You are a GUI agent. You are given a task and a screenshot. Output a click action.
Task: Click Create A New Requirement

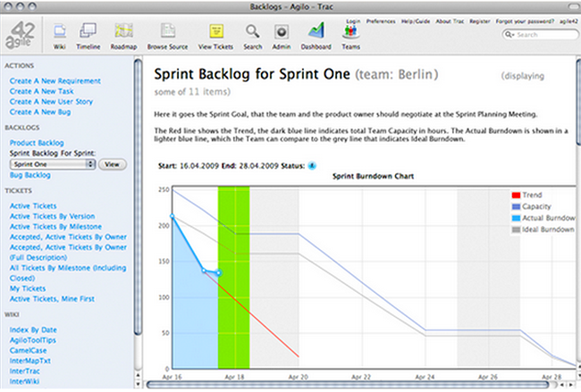[55, 80]
